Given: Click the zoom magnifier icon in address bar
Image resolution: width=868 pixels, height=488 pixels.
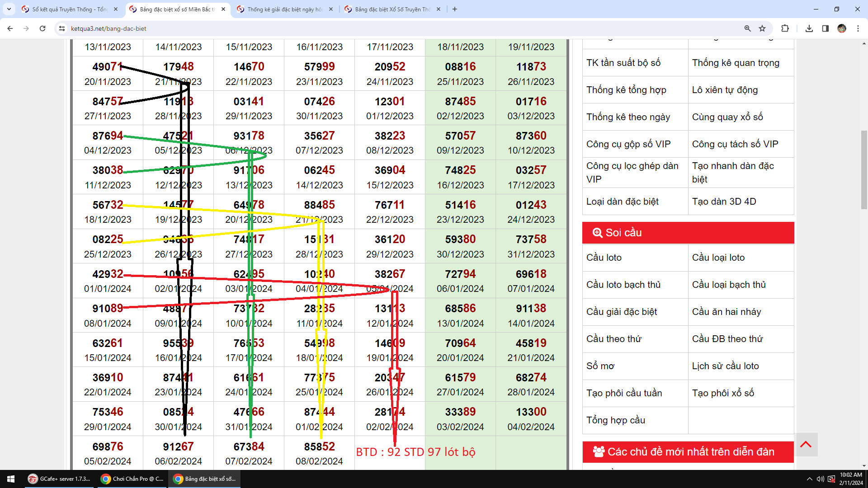Looking at the screenshot, I should [747, 28].
